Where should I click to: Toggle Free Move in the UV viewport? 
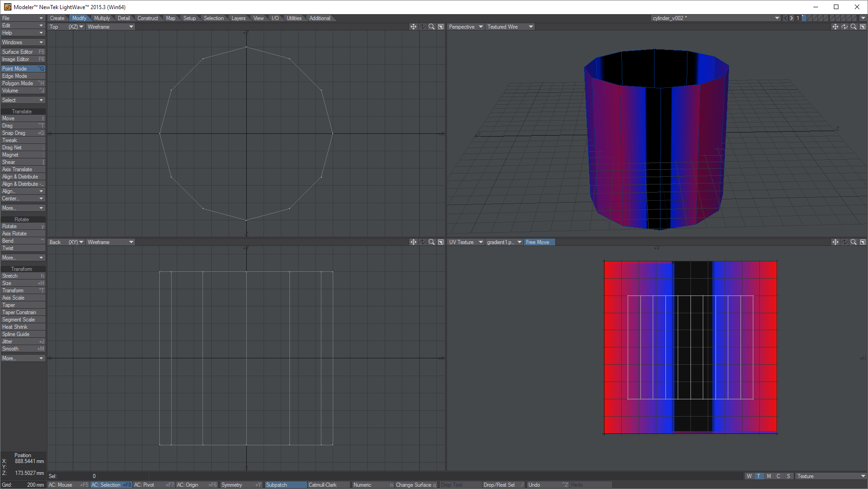pos(538,242)
